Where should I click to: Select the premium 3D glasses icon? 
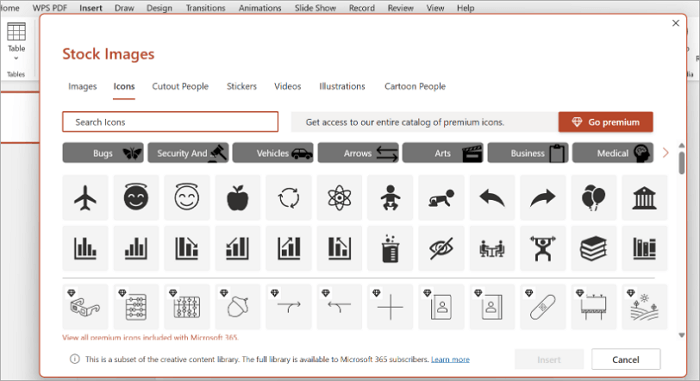click(x=85, y=307)
